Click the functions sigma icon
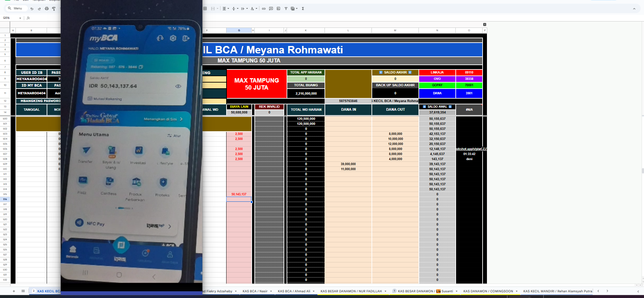644x298 pixels. point(303,9)
